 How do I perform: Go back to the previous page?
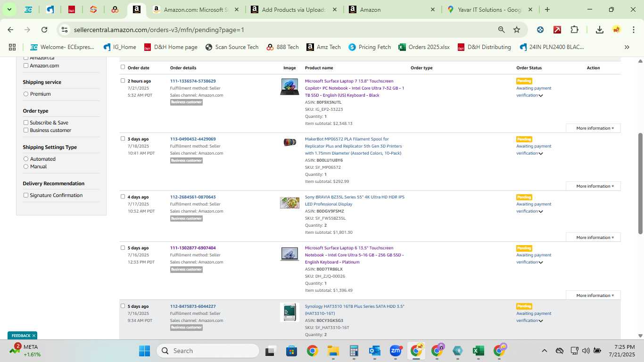pos(10,30)
